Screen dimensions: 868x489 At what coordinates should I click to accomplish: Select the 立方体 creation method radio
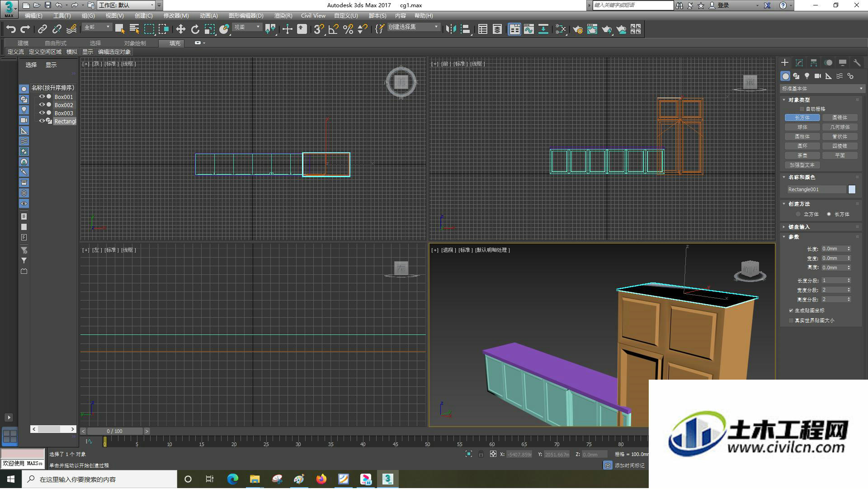click(798, 214)
